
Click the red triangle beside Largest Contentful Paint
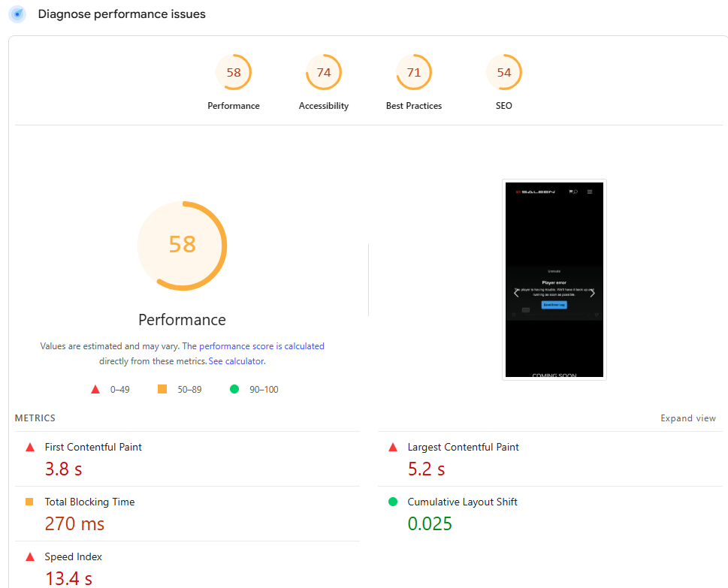(393, 447)
